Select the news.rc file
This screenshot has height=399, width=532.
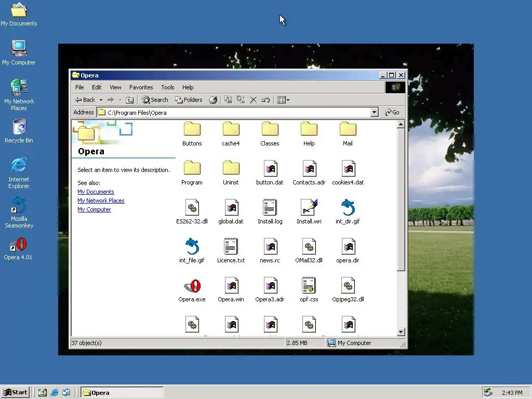(270, 251)
